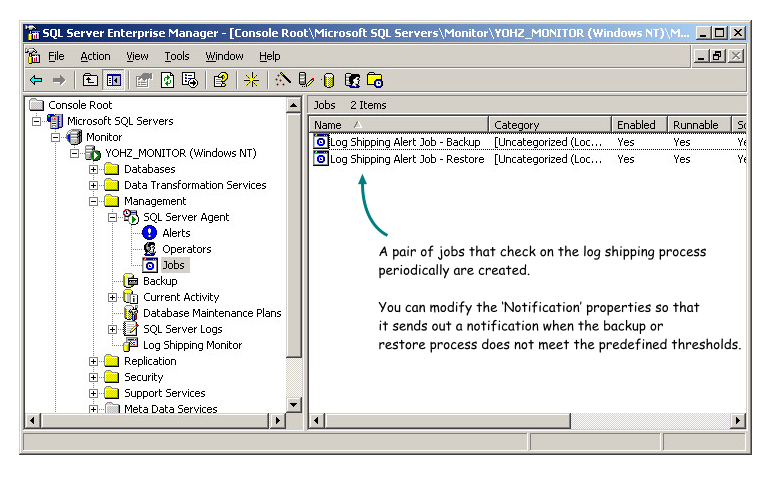Sort jobs by the Category column header

point(550,125)
